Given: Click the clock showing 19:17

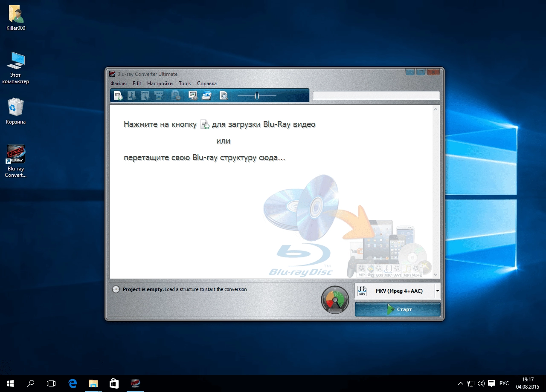Looking at the screenshot, I should point(528,383).
